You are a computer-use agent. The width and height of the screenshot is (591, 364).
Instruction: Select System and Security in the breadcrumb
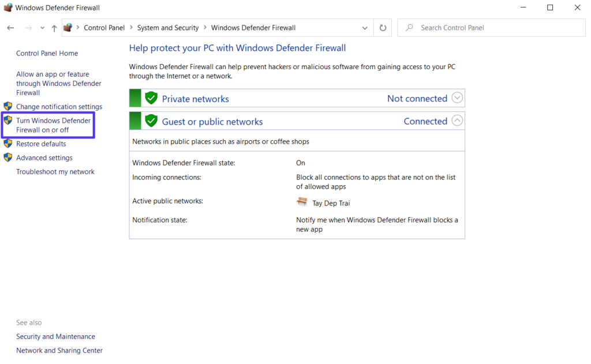(168, 27)
